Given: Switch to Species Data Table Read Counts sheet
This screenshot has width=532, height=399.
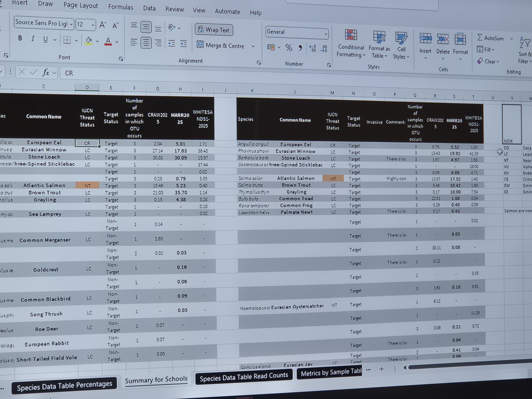Looking at the screenshot, I should [x=243, y=376].
